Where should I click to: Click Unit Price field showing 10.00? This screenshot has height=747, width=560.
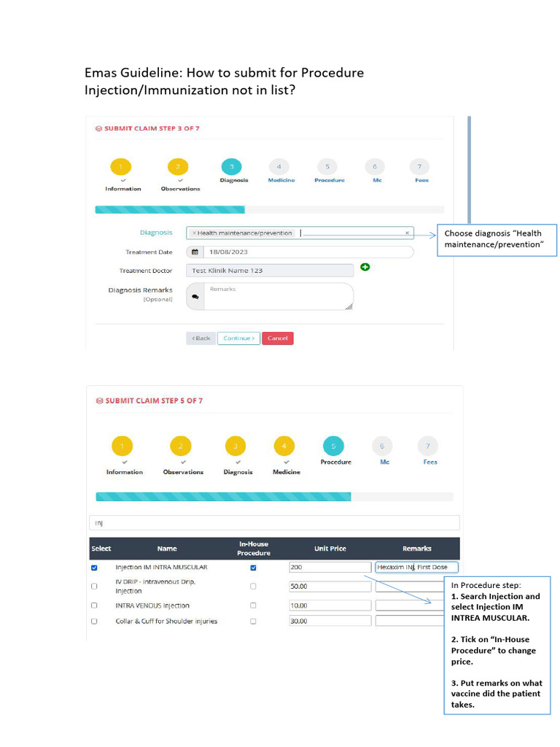[x=330, y=605]
